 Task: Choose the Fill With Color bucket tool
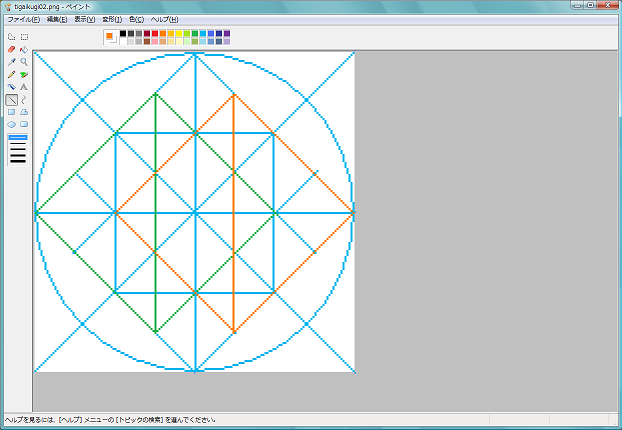[24, 50]
